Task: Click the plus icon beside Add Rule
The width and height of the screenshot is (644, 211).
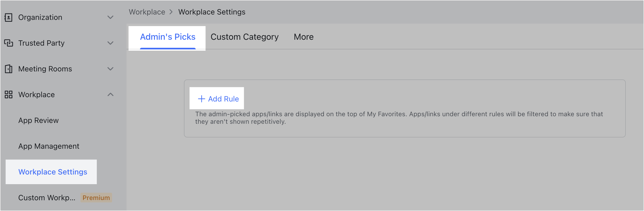Action: tap(201, 99)
